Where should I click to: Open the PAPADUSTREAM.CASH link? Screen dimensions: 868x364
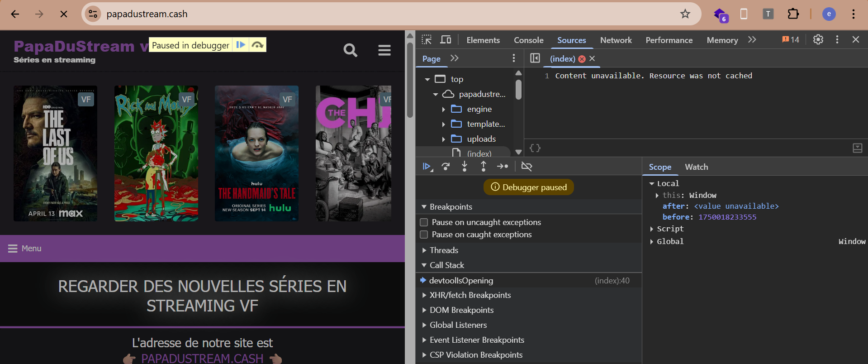[x=202, y=359]
